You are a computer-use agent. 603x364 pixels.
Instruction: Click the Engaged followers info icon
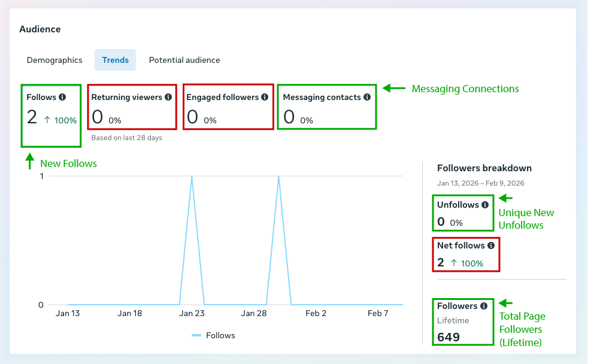(265, 97)
